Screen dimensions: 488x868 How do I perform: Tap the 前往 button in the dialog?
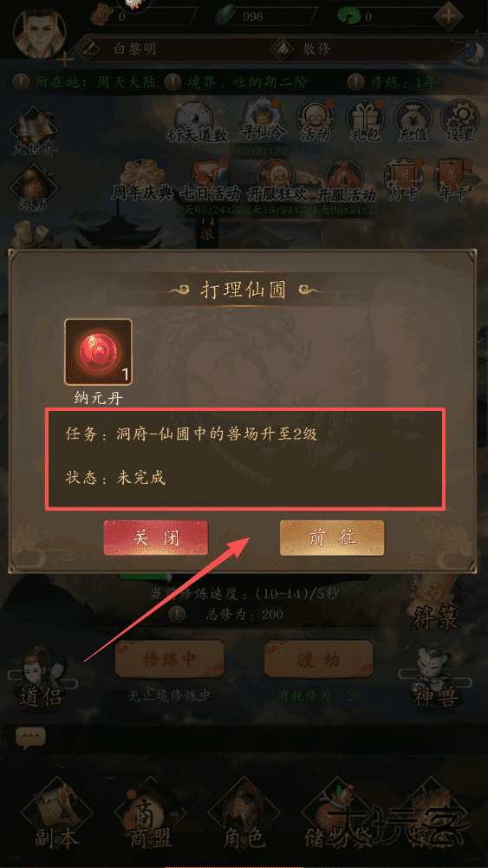(x=331, y=538)
